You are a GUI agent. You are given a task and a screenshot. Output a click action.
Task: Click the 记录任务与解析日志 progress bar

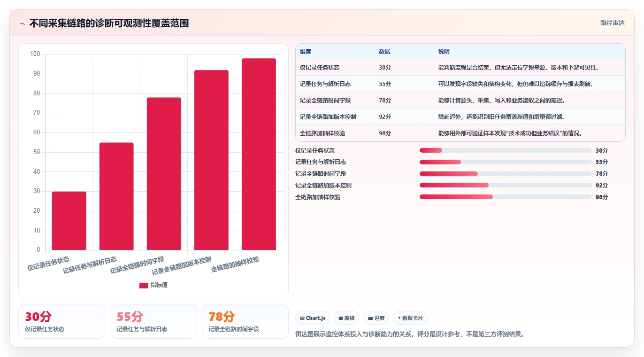click(506, 162)
